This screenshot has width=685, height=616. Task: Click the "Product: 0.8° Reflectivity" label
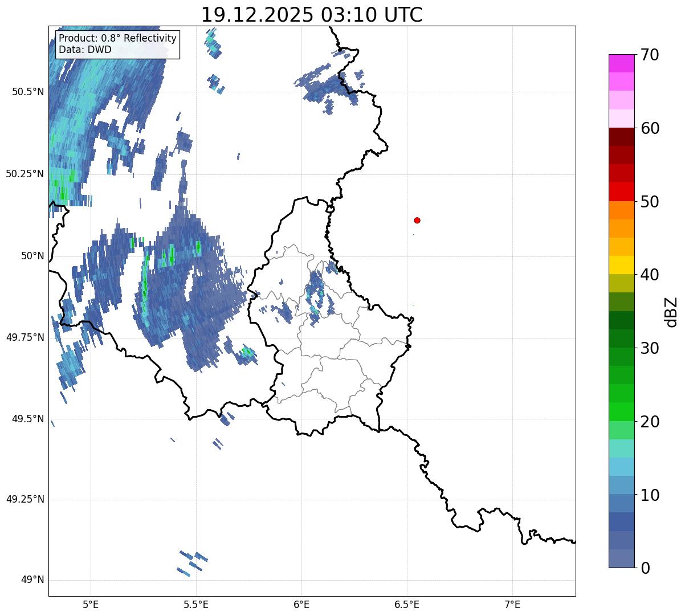point(118,38)
